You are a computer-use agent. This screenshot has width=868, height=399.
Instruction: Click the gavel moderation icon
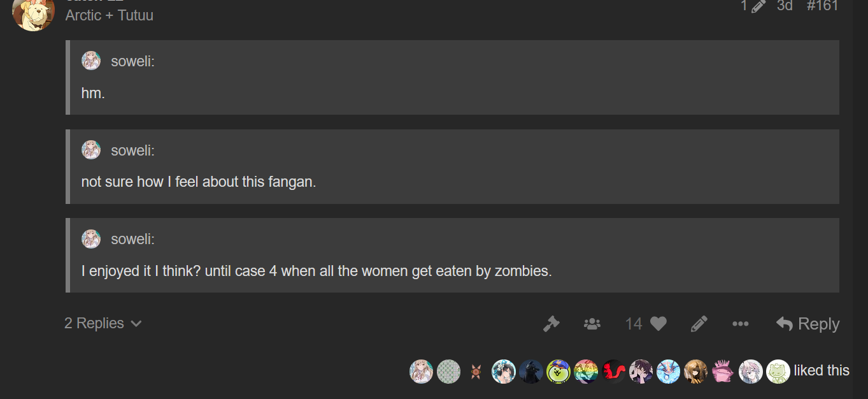551,324
